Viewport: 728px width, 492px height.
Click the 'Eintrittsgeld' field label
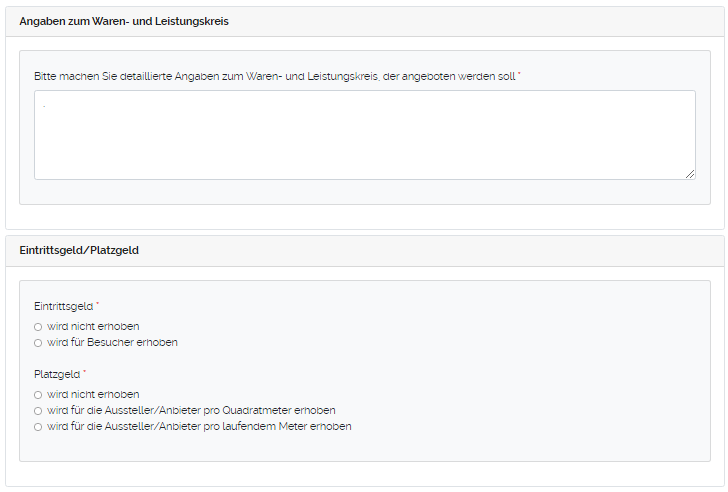[63, 305]
